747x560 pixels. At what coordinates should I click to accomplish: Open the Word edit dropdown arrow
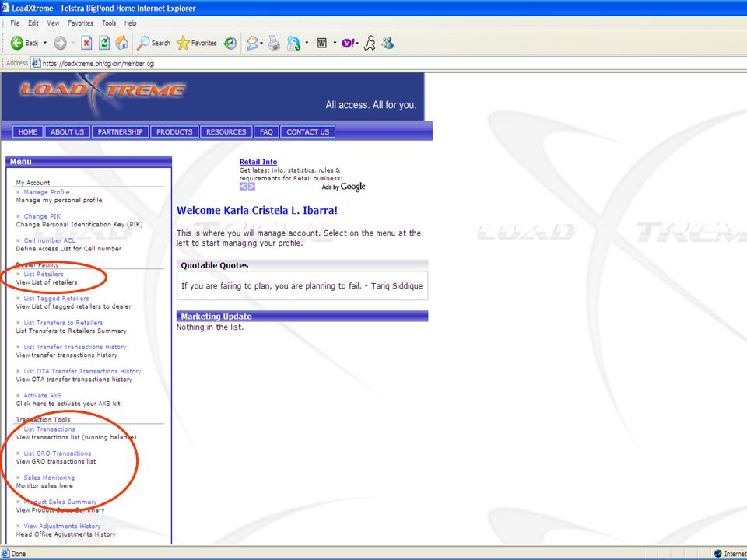(335, 43)
